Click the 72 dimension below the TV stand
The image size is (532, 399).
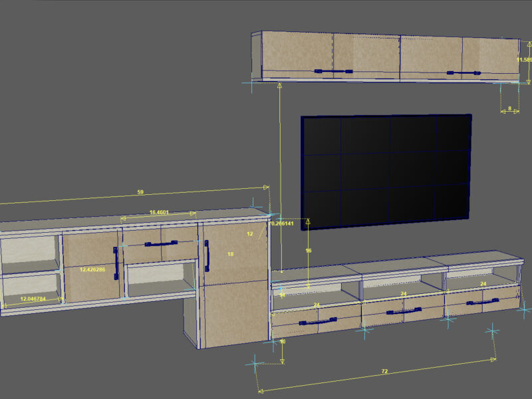coord(384,370)
